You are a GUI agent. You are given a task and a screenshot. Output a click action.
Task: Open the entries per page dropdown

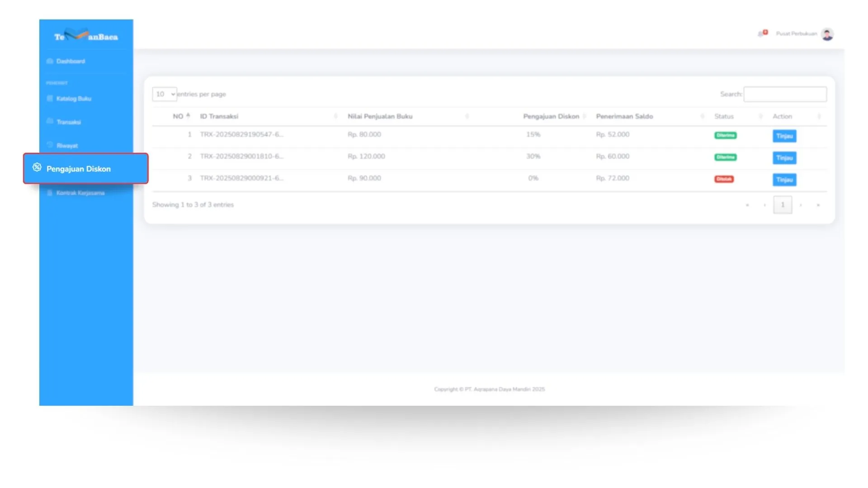pos(165,94)
